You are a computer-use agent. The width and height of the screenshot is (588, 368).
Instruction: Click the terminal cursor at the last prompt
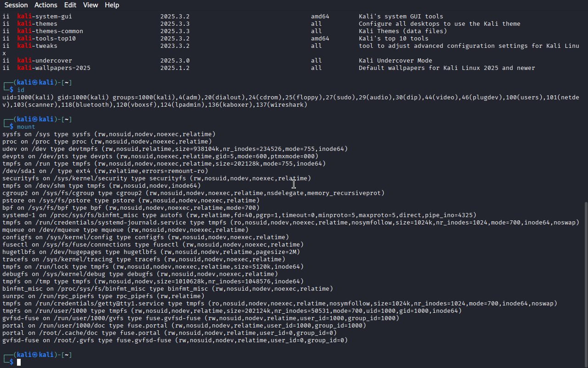point(19,362)
